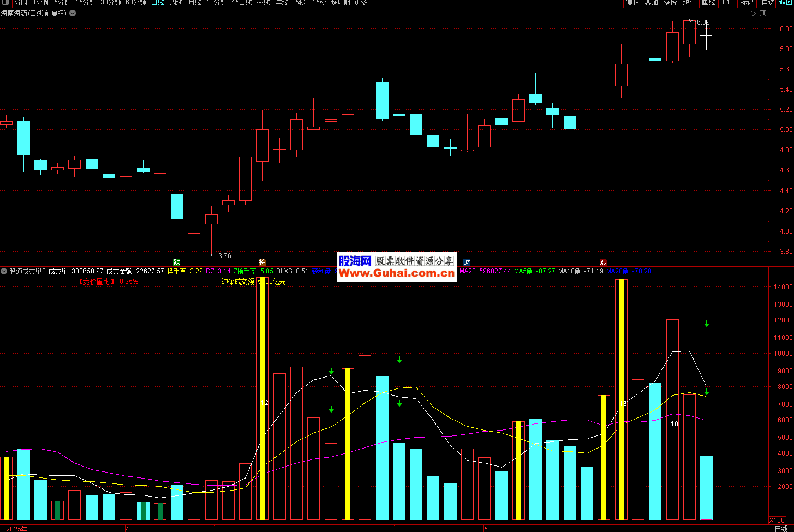Click the 成交金额: 22627.57 value
Screen dimensions: 794x532
pyautogui.click(x=135, y=271)
